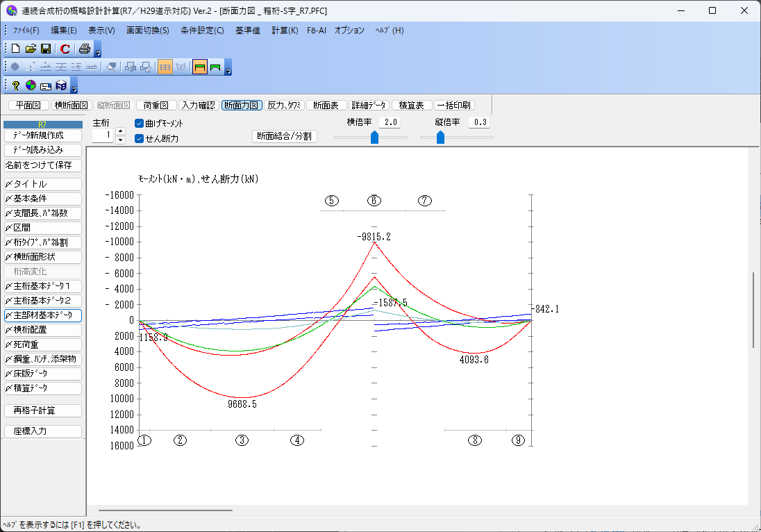Expand the file toolbar options arrow
Viewport: 761px width, 532px height.
(x=97, y=49)
